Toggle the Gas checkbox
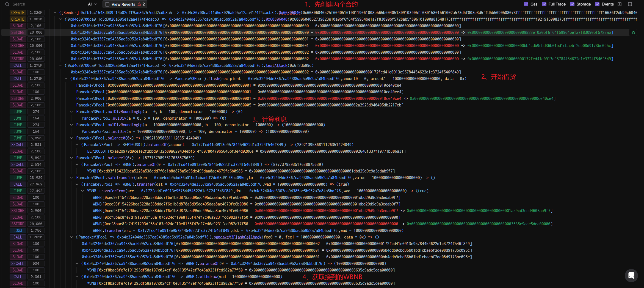 [x=526, y=4]
